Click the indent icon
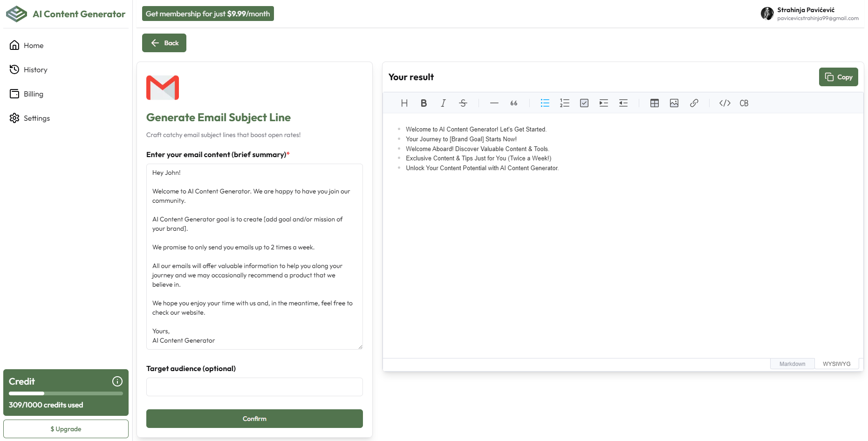The width and height of the screenshot is (868, 441). [604, 103]
